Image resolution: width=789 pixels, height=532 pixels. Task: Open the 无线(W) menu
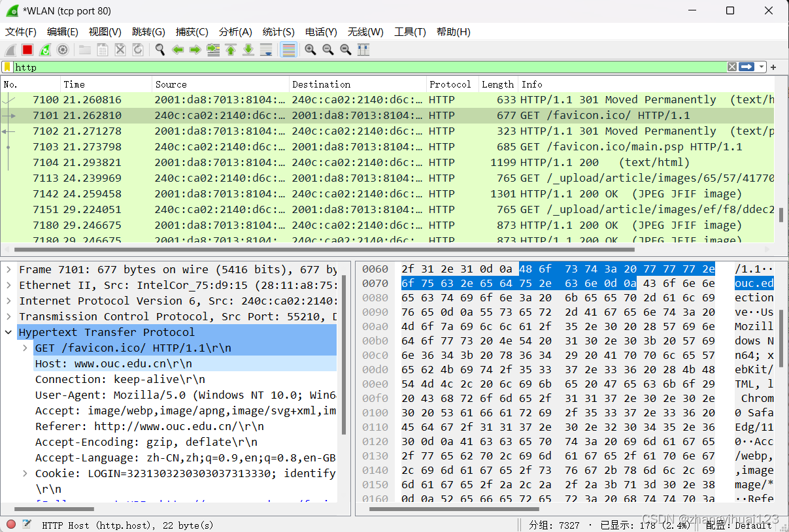click(x=365, y=31)
